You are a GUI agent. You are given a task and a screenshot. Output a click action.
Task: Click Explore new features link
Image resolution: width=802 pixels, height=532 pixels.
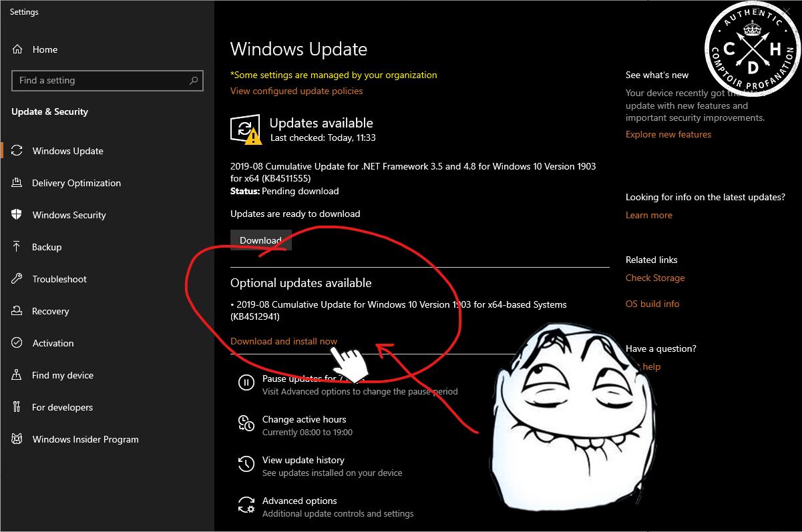point(668,134)
